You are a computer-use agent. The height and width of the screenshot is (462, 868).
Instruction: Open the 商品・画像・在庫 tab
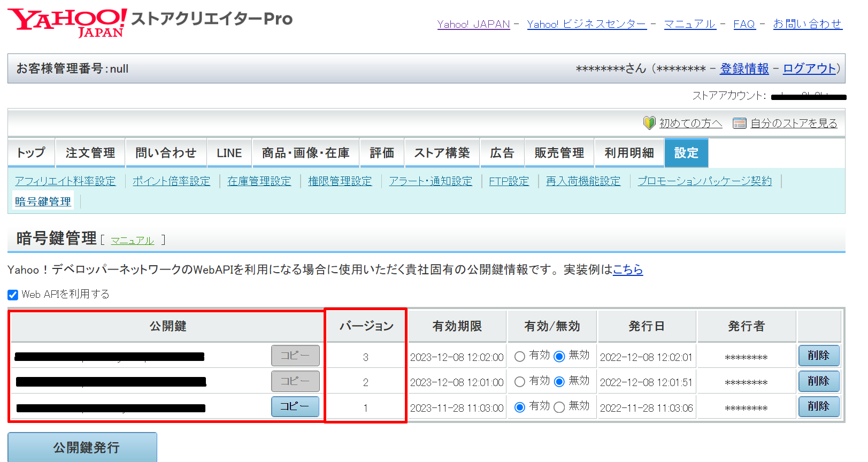(x=306, y=153)
